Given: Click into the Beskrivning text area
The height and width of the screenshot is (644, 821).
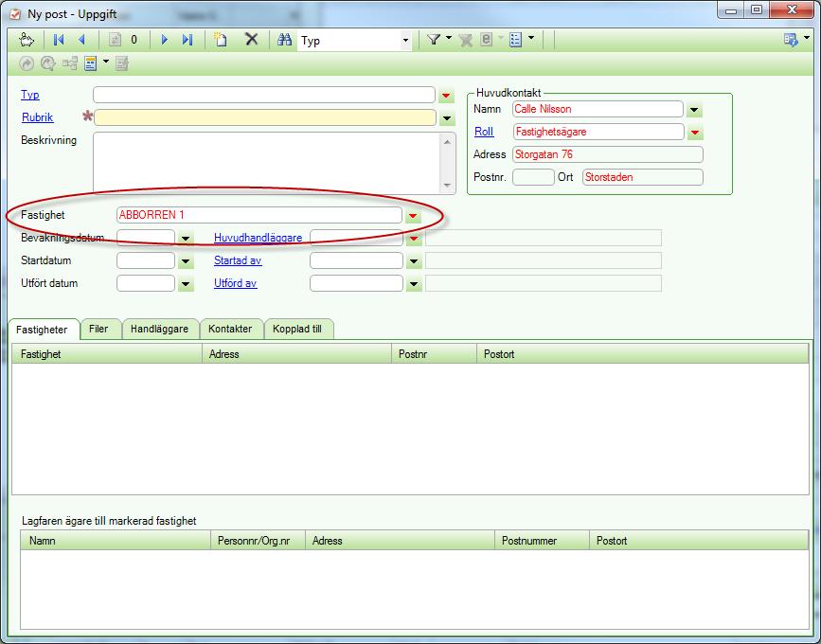Looking at the screenshot, I should click(267, 162).
